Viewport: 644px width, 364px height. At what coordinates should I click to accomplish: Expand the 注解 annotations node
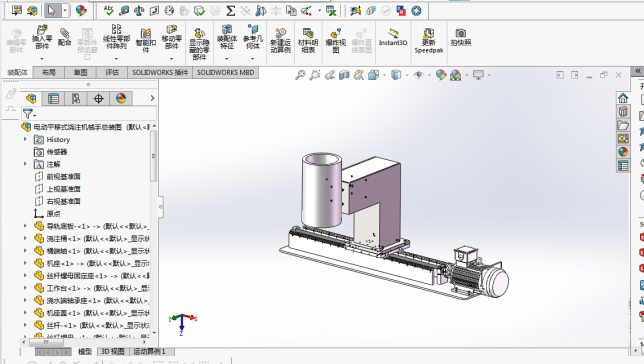pos(25,164)
